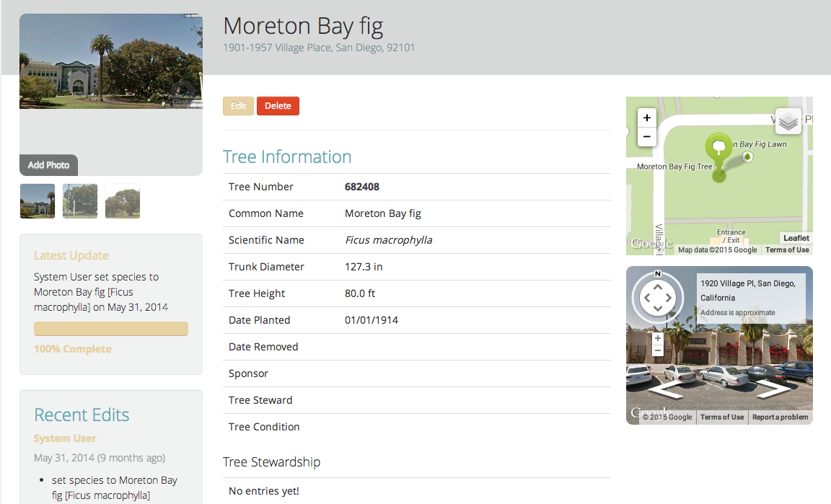831x504 pixels.
Task: Zoom in on the Leaflet map
Action: tap(646, 118)
